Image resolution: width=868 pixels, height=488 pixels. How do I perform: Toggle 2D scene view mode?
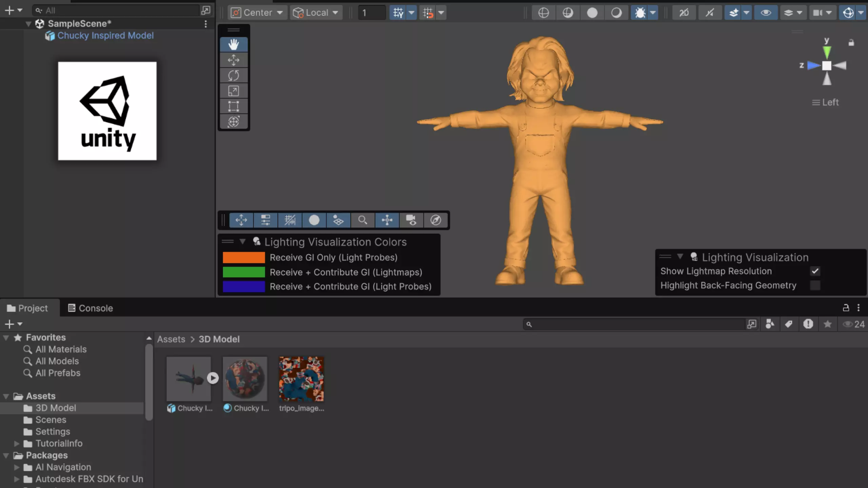(x=684, y=13)
